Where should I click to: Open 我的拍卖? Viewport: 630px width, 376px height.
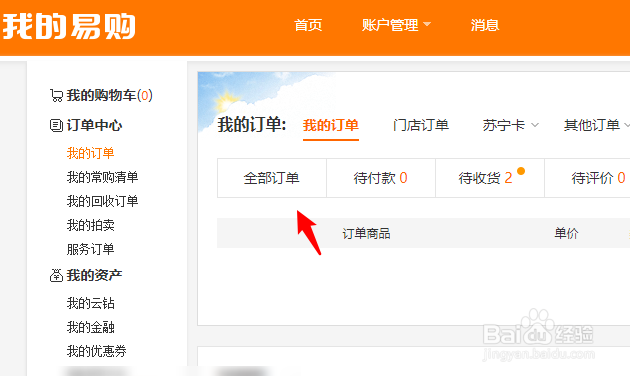(90, 225)
